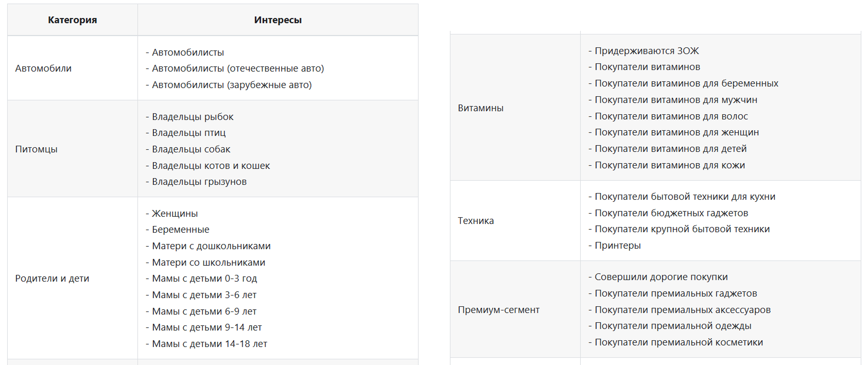This screenshot has height=365, width=868.
Task: Click "Автомобилисты (зарубежные авто)" entry
Action: tap(232, 85)
